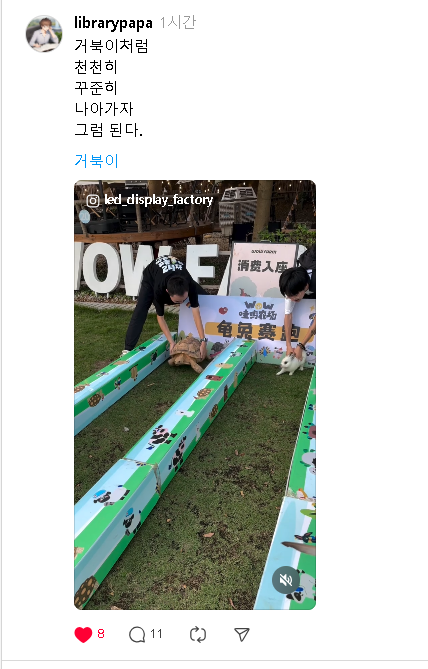
Task: Unmute the video with the speaker icon
Action: 286,580
